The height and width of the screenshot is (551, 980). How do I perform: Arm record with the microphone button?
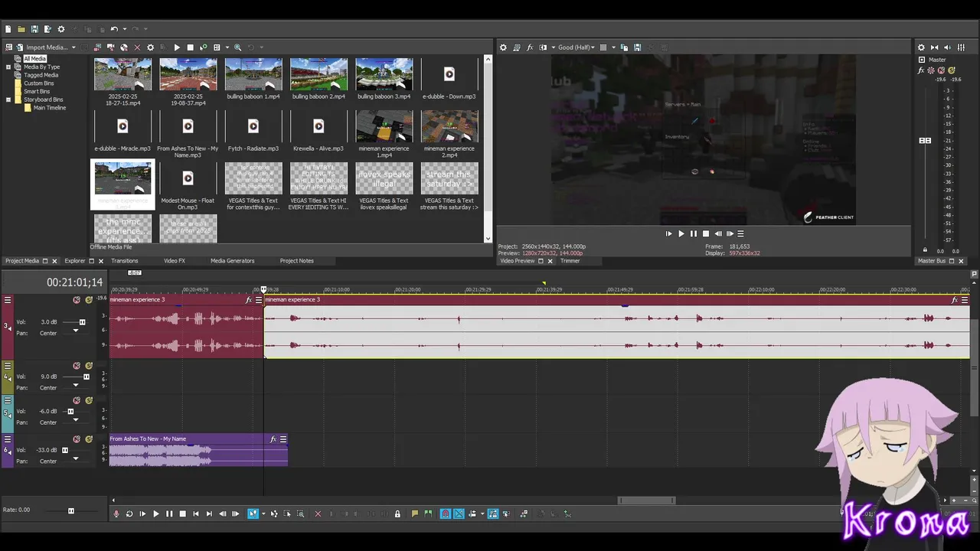coord(116,514)
